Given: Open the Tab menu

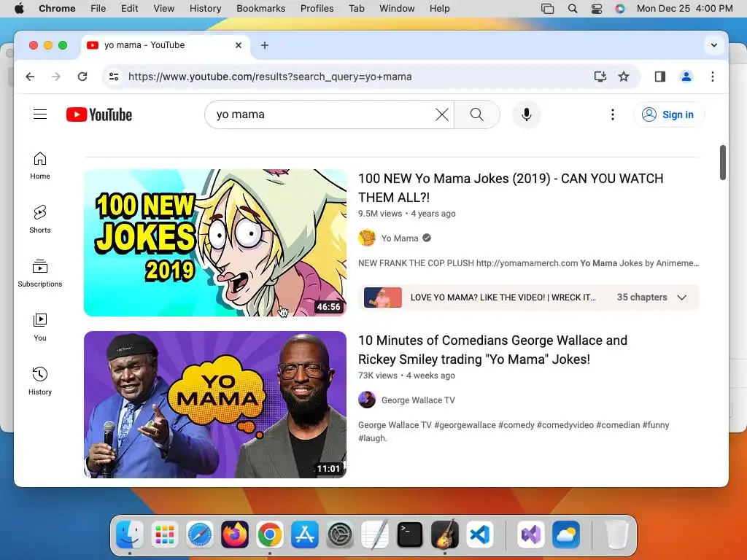Looking at the screenshot, I should [x=356, y=9].
